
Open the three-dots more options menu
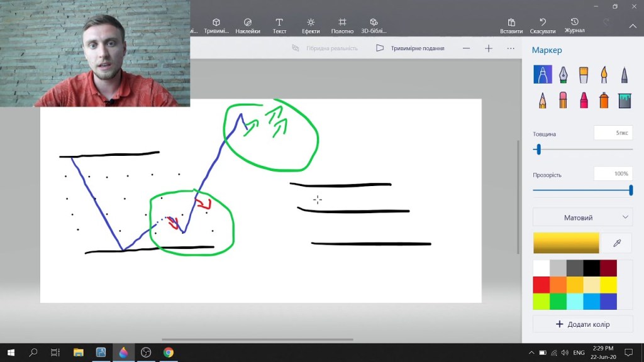(511, 48)
